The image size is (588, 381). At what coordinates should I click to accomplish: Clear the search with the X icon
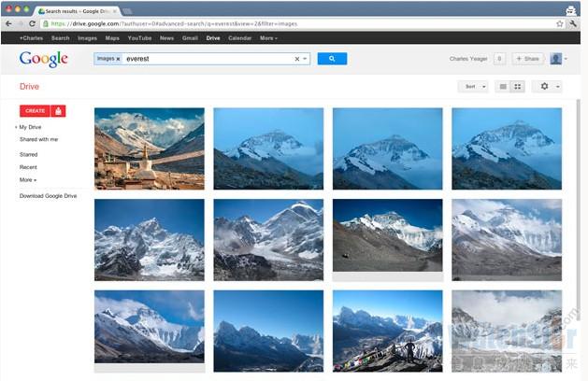(297, 59)
